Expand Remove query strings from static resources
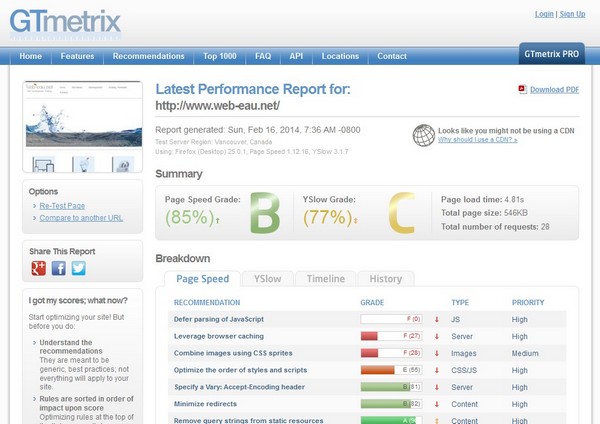 (248, 420)
